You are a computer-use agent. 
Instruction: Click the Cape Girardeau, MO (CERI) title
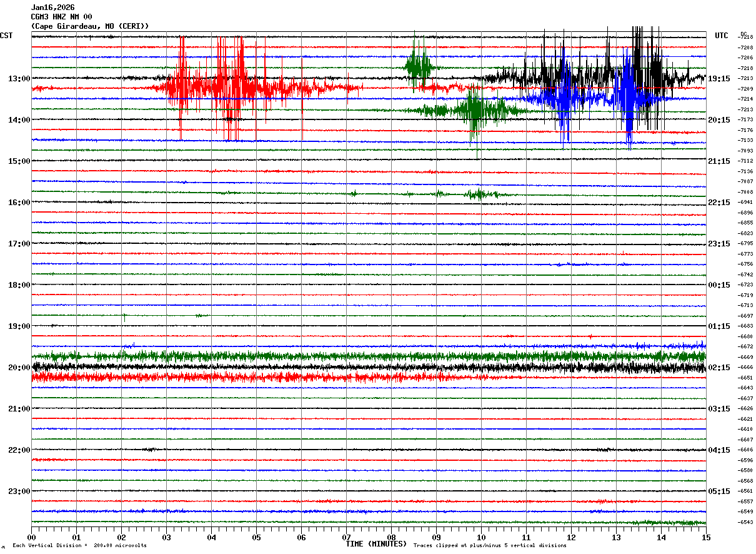pyautogui.click(x=90, y=26)
